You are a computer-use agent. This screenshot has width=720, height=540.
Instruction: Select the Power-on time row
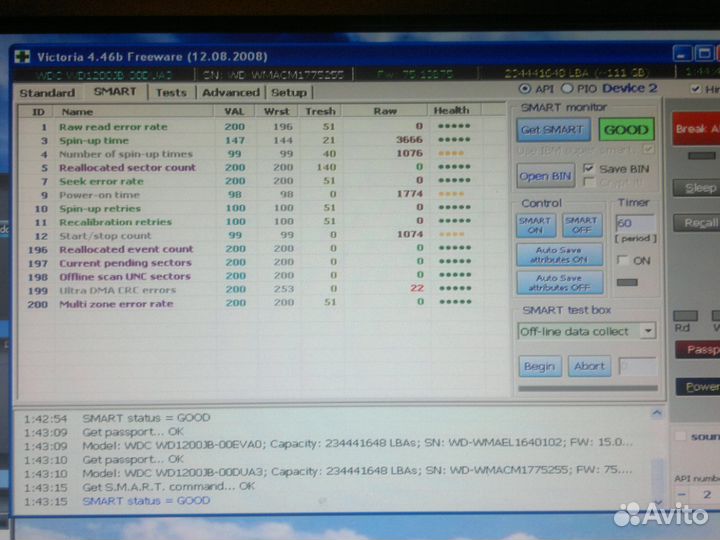click(x=262, y=194)
